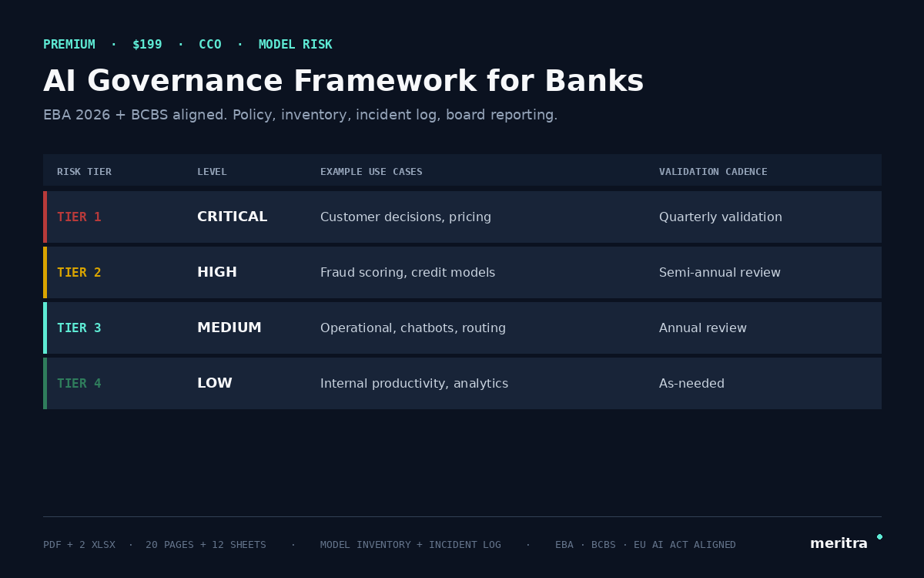The width and height of the screenshot is (924, 578).
Task: Select the 'TIER 1' cell
Action: click(79, 217)
